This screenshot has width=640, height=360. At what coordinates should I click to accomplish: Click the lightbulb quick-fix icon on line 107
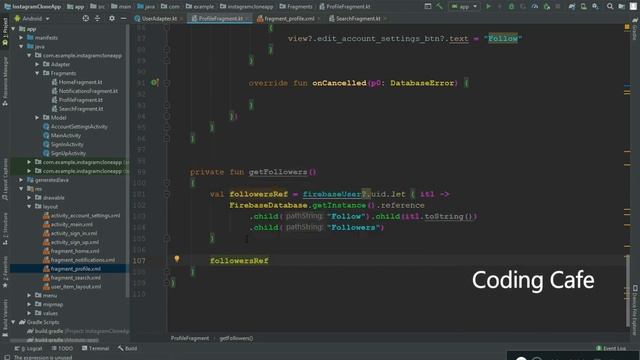point(177,259)
